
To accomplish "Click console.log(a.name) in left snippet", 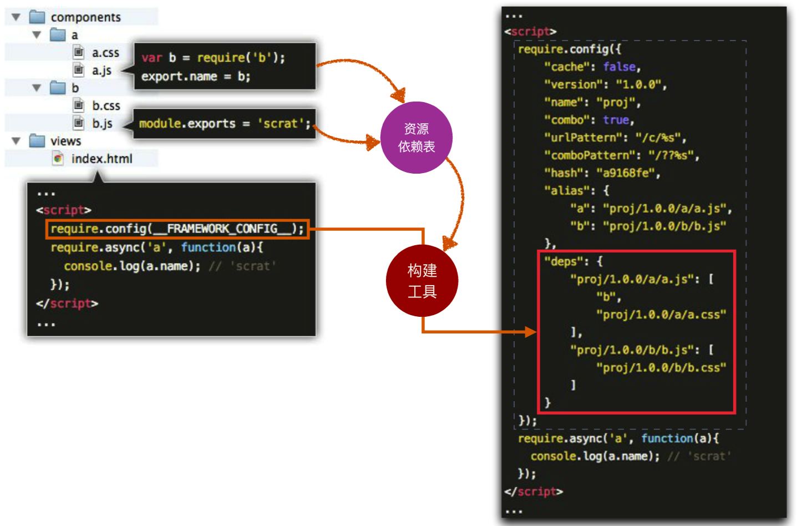I will [132, 266].
